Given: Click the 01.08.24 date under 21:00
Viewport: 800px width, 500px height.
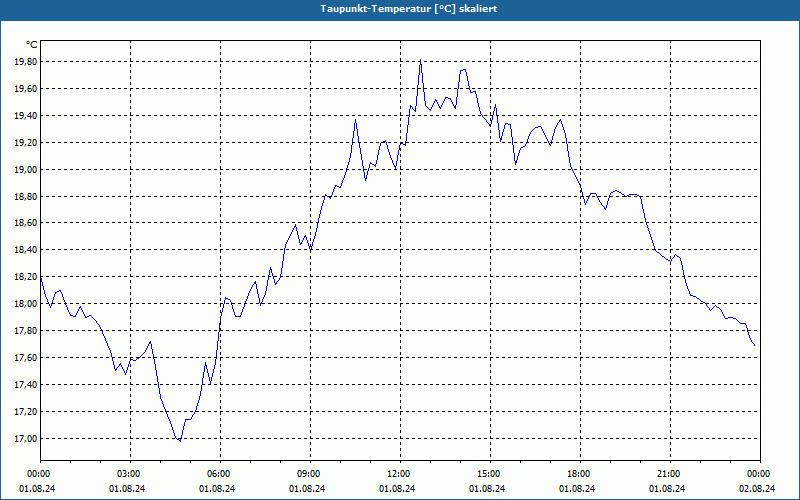Looking at the screenshot, I should click(668, 489).
